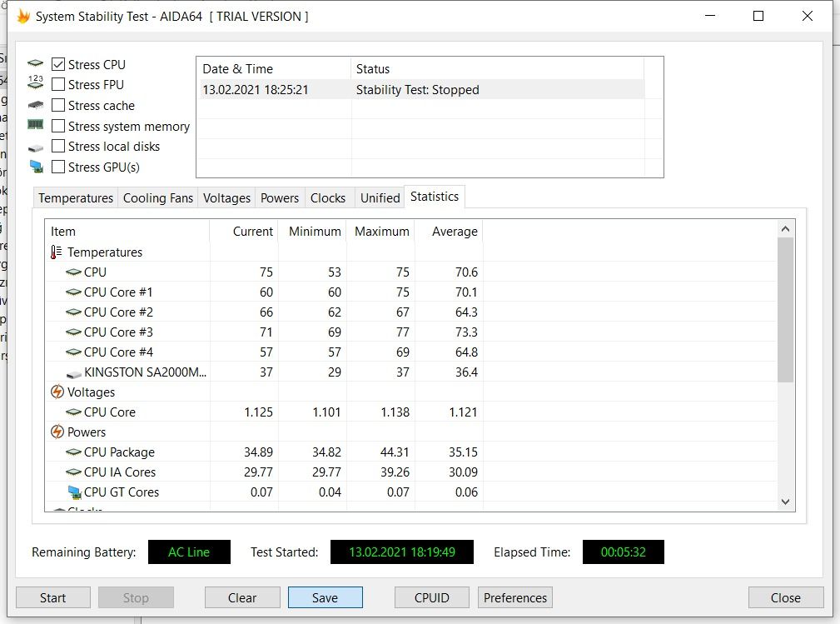Click the drive icon of KINGSTON SA2000M row
This screenshot has width=840, height=624.
74,373
